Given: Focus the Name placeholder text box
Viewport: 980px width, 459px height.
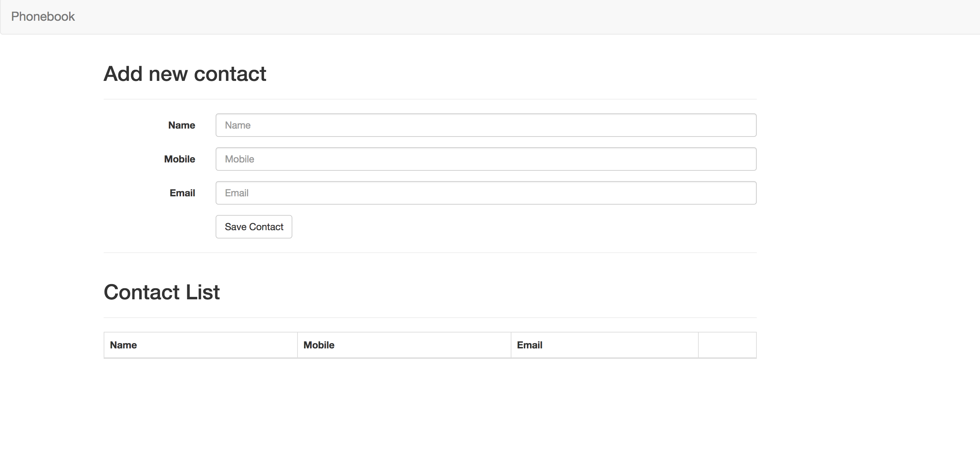Looking at the screenshot, I should pos(486,125).
